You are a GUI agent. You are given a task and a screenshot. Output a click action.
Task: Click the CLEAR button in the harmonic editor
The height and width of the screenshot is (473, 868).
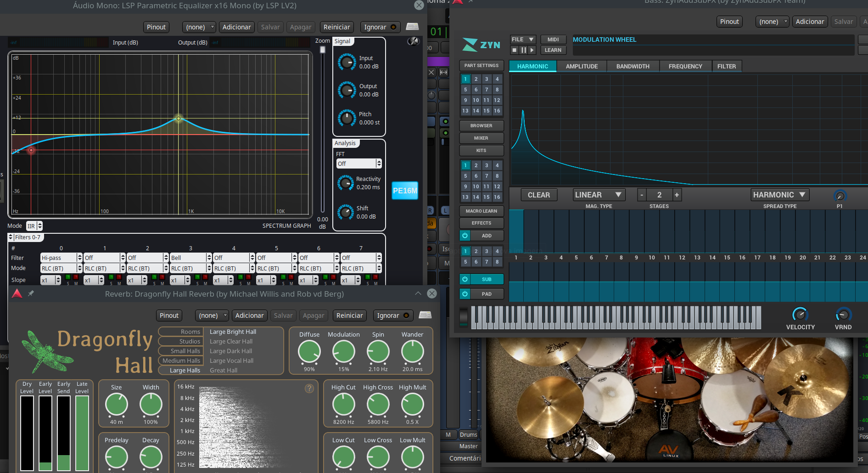tap(538, 195)
